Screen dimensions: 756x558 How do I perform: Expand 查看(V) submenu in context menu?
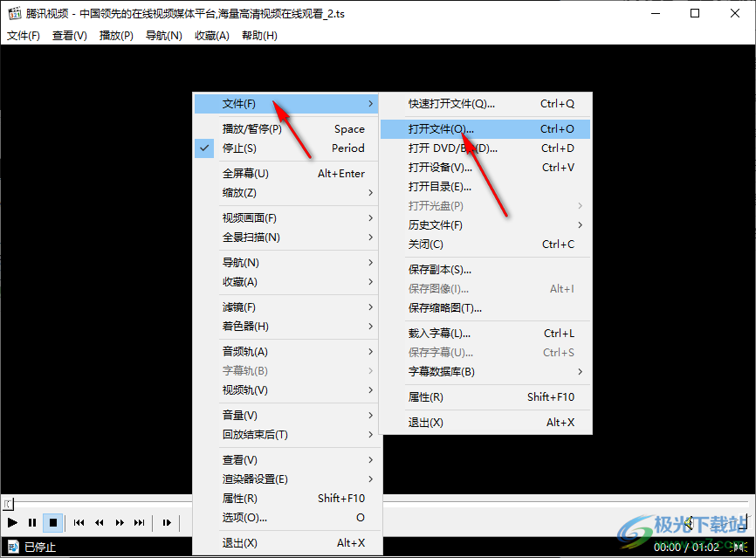click(286, 460)
